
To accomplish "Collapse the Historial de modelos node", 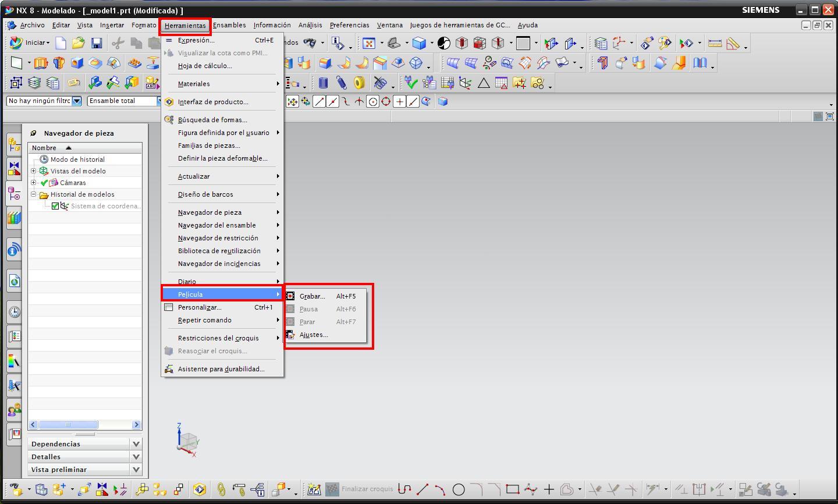I will pos(33,194).
